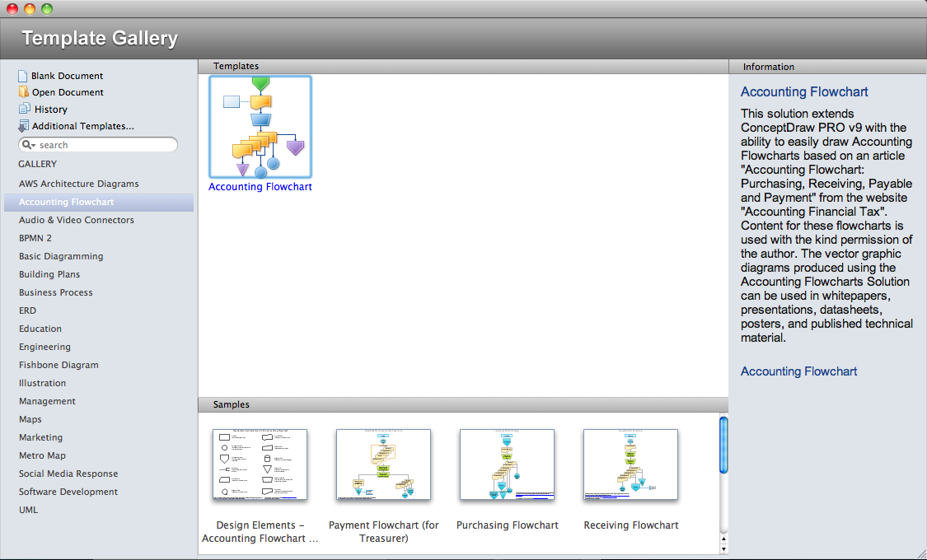Click the Additional Templates download icon

23,126
